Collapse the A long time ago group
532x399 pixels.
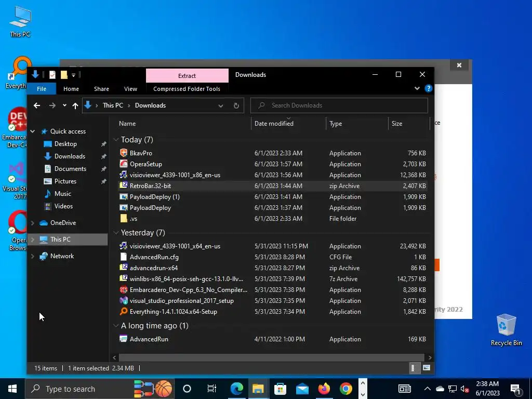tap(116, 326)
